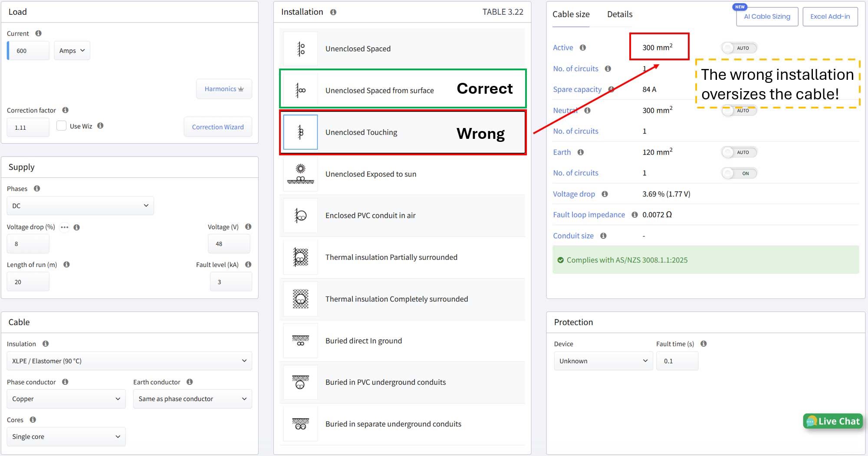Open the Earth conductor dropdown
Viewport: 868px width, 456px height.
click(x=193, y=399)
